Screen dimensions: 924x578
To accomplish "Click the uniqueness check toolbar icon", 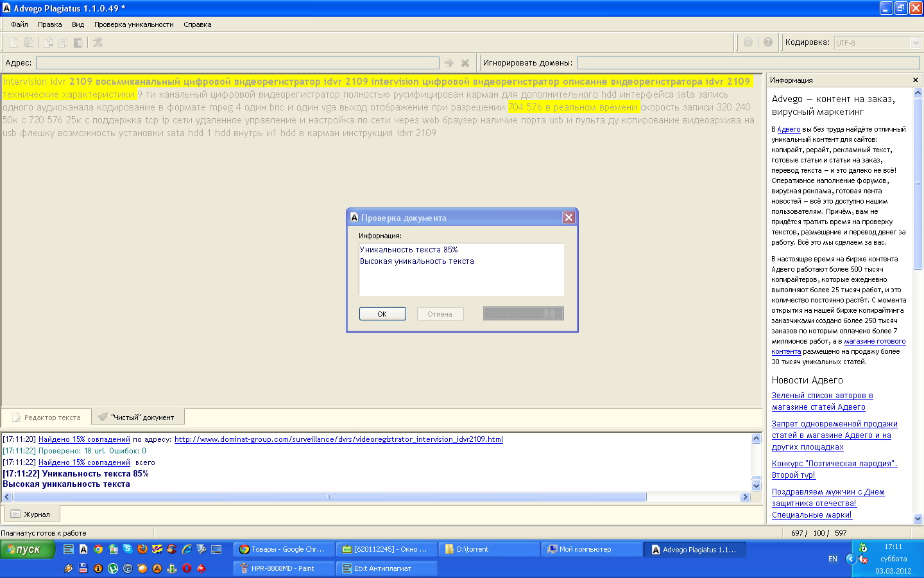I will (98, 42).
